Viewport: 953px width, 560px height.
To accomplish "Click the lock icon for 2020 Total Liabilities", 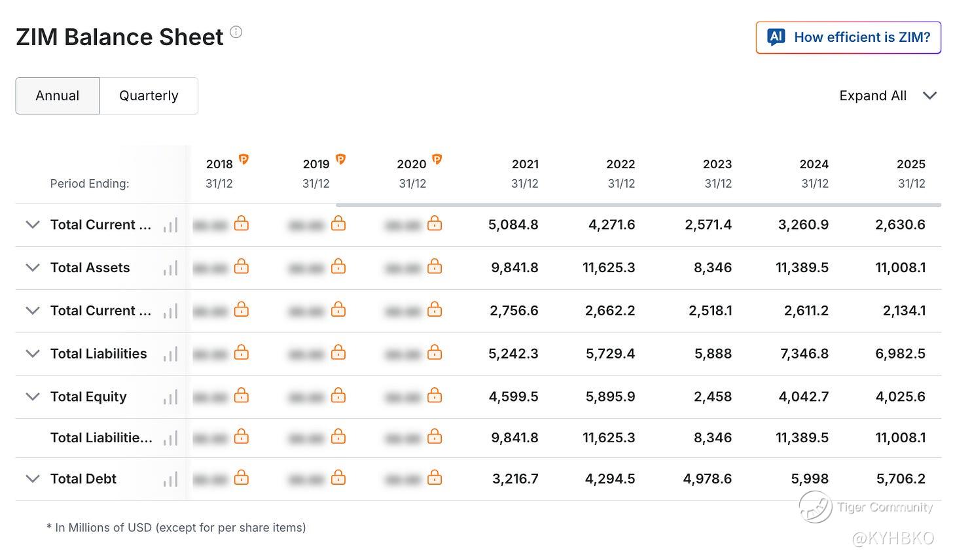I will (x=435, y=353).
